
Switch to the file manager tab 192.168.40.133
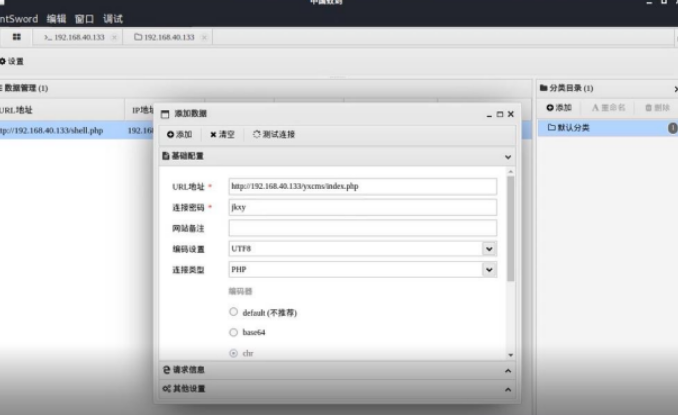pos(164,37)
